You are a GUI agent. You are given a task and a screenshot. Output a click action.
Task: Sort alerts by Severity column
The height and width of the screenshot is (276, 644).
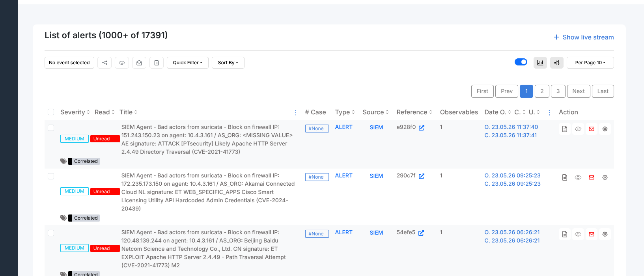coord(75,112)
